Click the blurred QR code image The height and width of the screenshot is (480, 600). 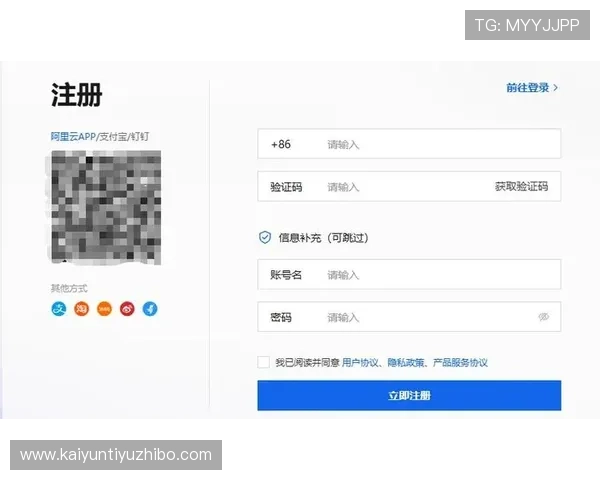coord(106,207)
